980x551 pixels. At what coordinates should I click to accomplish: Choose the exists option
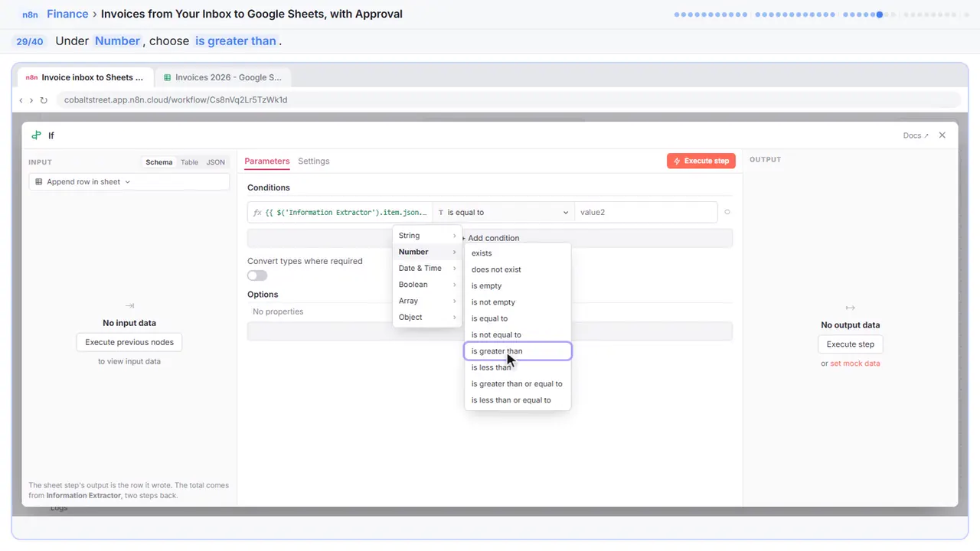click(518, 253)
